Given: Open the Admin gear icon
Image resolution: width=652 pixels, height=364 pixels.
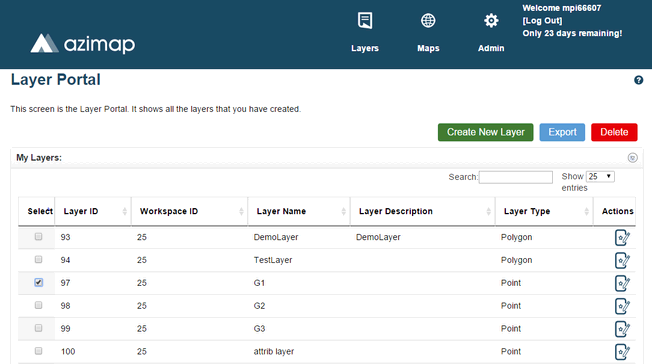Looking at the screenshot, I should (x=491, y=20).
